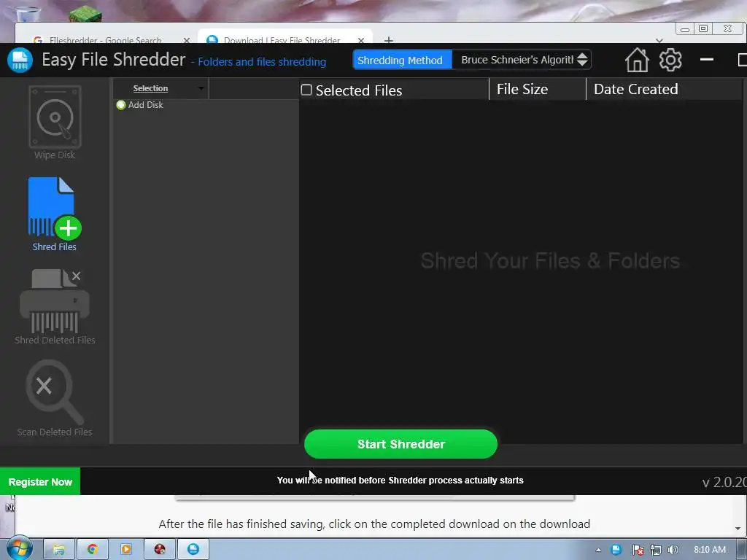Switch to Download Easy File Shredder tab
Image resolution: width=747 pixels, height=560 pixels.
[x=281, y=40]
